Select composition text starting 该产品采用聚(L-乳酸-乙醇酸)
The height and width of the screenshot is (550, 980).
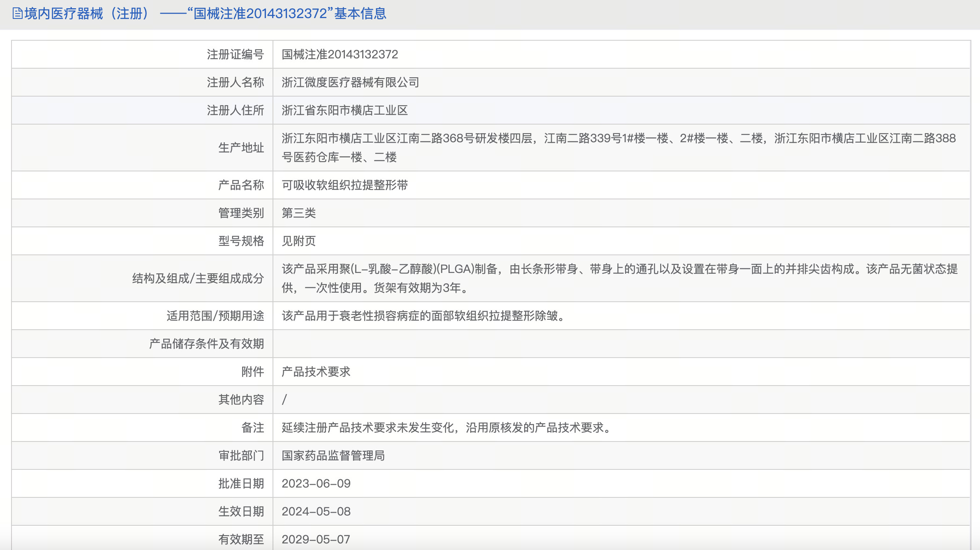[x=620, y=278]
